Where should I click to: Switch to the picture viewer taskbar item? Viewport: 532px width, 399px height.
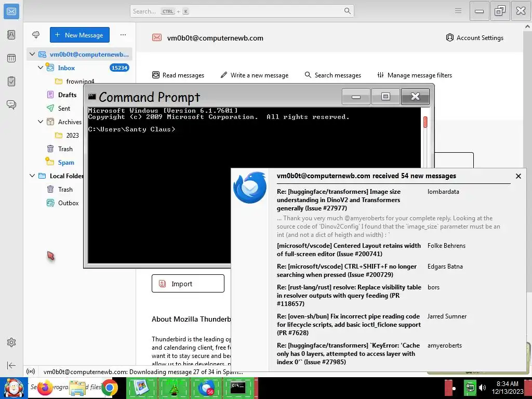[x=142, y=388]
